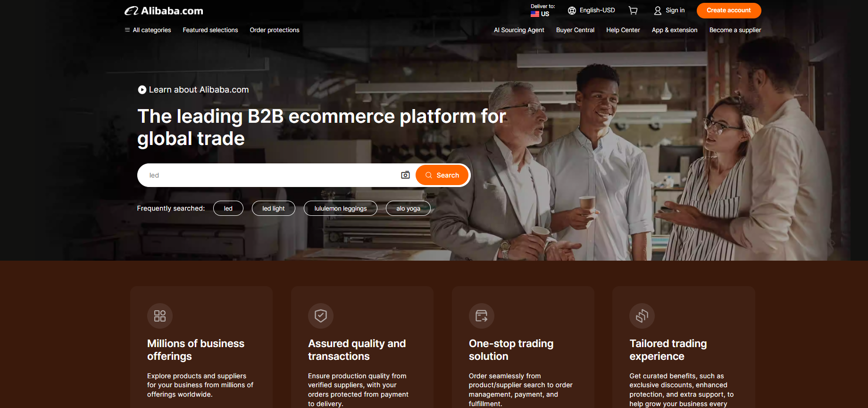
Task: Click 'The leading B2B ecommerce platform' headline
Action: pyautogui.click(x=322, y=127)
